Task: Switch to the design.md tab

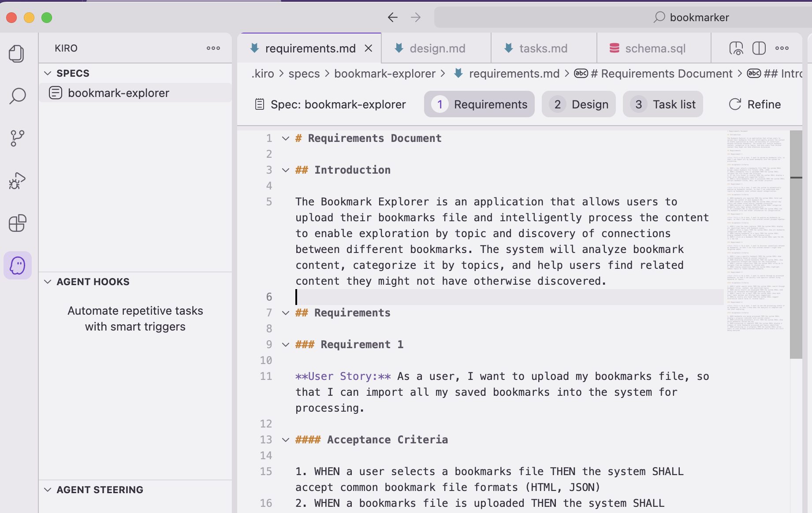Action: click(436, 48)
